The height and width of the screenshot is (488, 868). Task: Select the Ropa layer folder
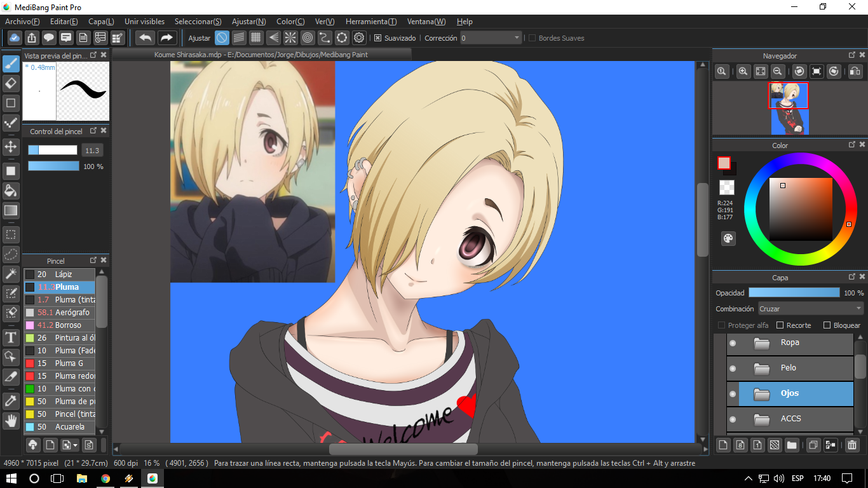790,343
